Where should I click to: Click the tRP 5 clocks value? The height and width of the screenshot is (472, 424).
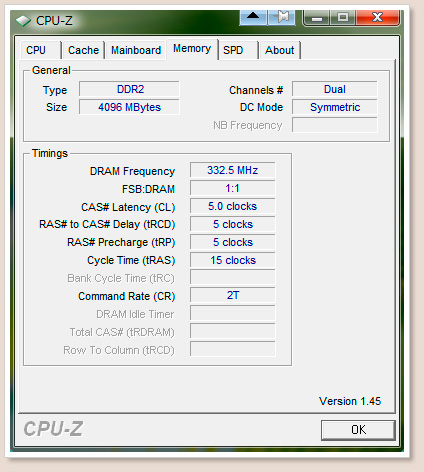(233, 242)
